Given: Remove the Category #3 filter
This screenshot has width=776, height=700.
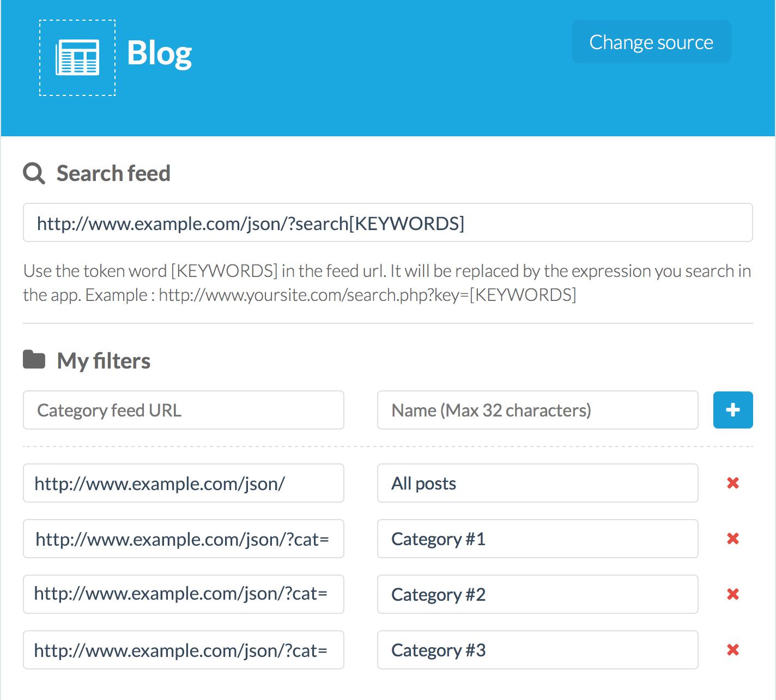Looking at the screenshot, I should pyautogui.click(x=732, y=650).
